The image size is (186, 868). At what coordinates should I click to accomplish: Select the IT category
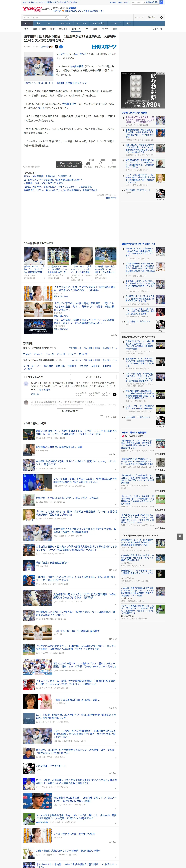pos(86,29)
